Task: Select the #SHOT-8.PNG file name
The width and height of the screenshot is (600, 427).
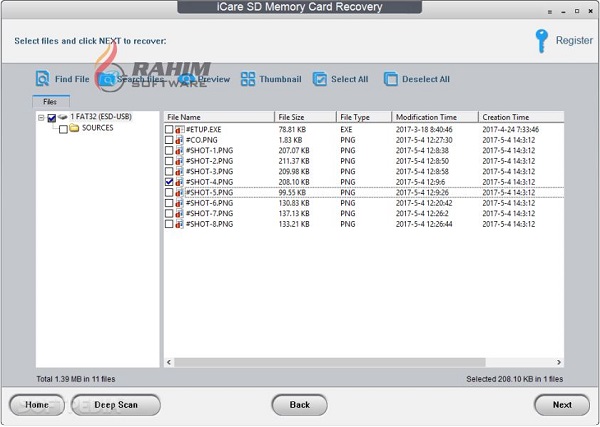Action: pyautogui.click(x=209, y=224)
